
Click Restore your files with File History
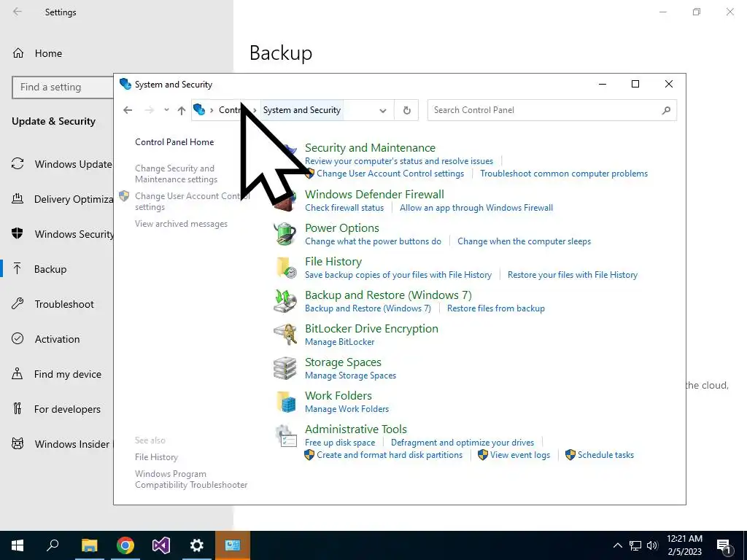coord(572,275)
